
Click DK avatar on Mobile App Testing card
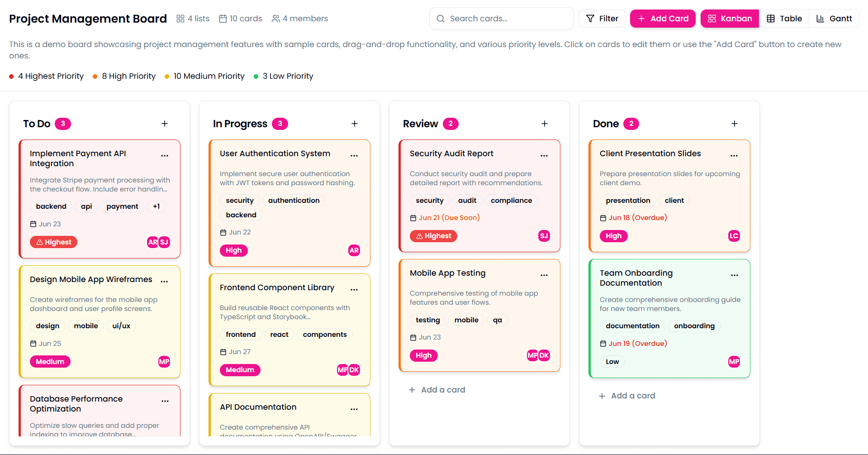pos(544,355)
